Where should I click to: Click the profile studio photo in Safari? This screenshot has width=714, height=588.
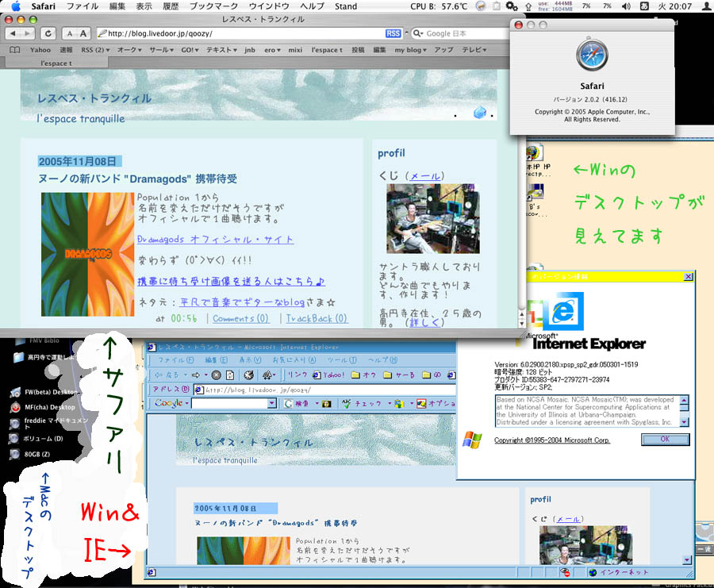click(432, 219)
